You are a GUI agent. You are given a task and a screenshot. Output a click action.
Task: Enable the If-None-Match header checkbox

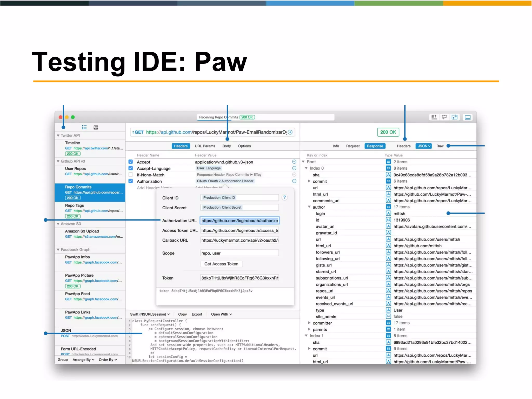tap(131, 175)
